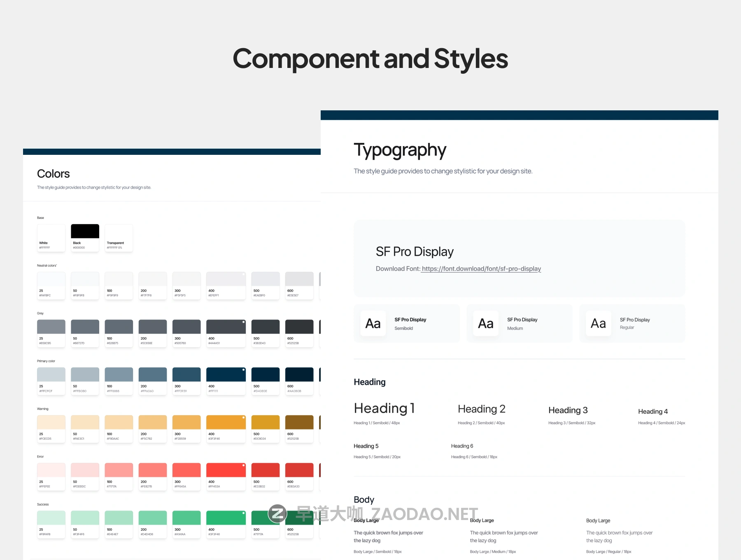This screenshot has width=741, height=560.
Task: Click the Heading 4 sample text
Action: tap(652, 411)
